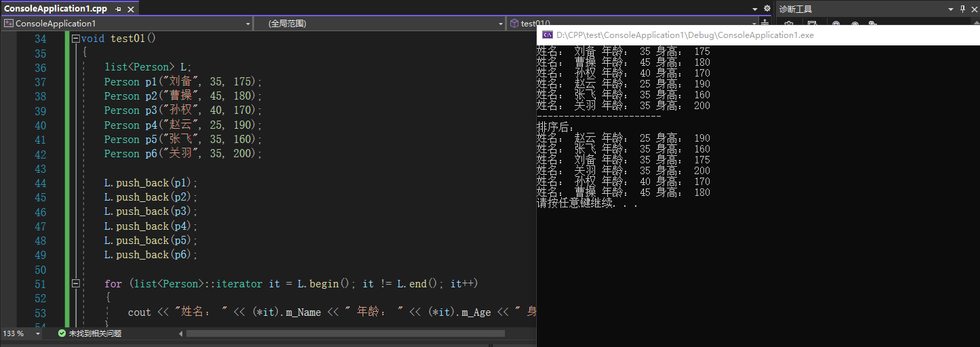Pin the 诊断工具 panel
The width and height of the screenshot is (980, 347).
click(x=962, y=9)
